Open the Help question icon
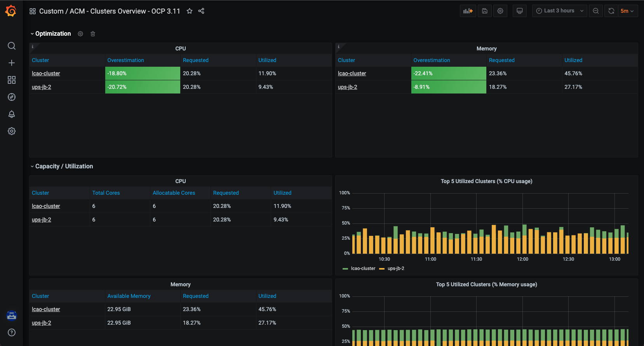 coord(12,332)
